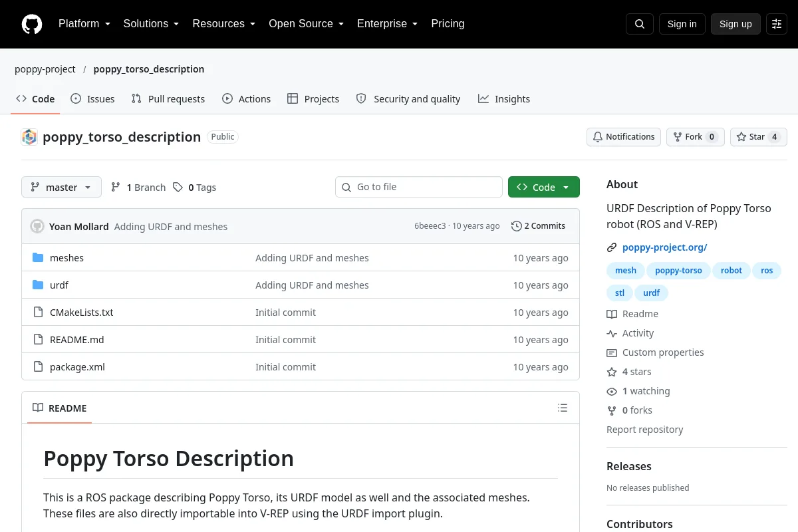Image resolution: width=798 pixels, height=532 pixels.
Task: Open the Releases heading link
Action: (629, 466)
